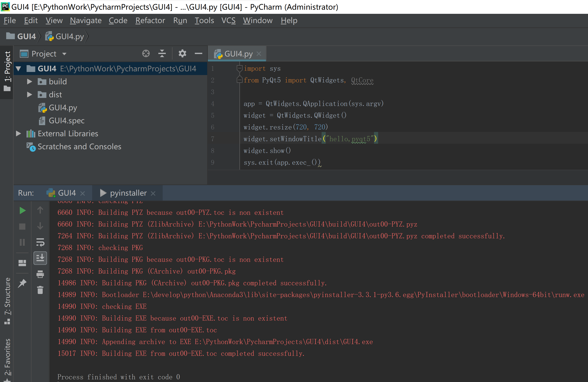
Task: Expand External Libraries node
Action: coord(19,134)
